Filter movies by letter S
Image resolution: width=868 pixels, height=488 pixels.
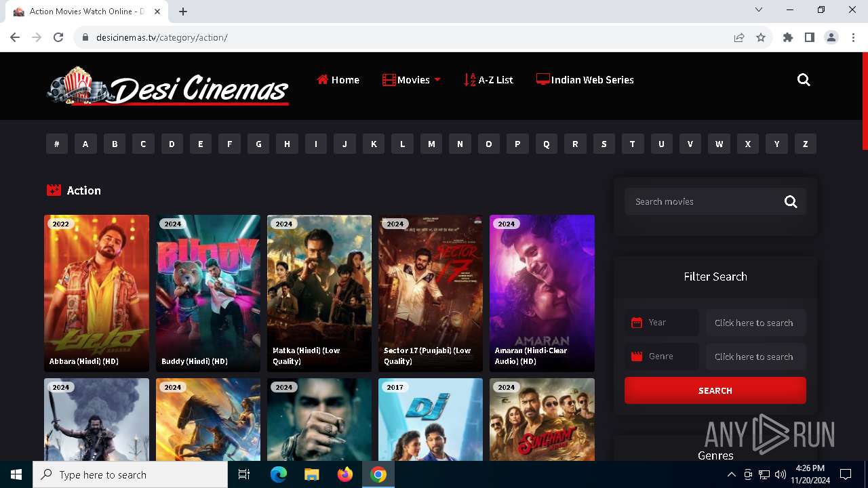tap(604, 144)
